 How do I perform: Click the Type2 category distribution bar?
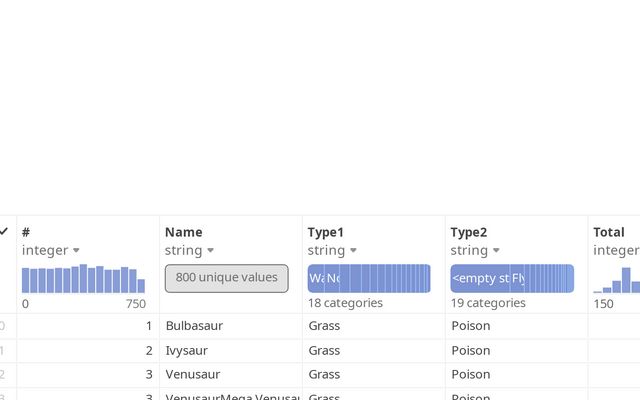[512, 278]
